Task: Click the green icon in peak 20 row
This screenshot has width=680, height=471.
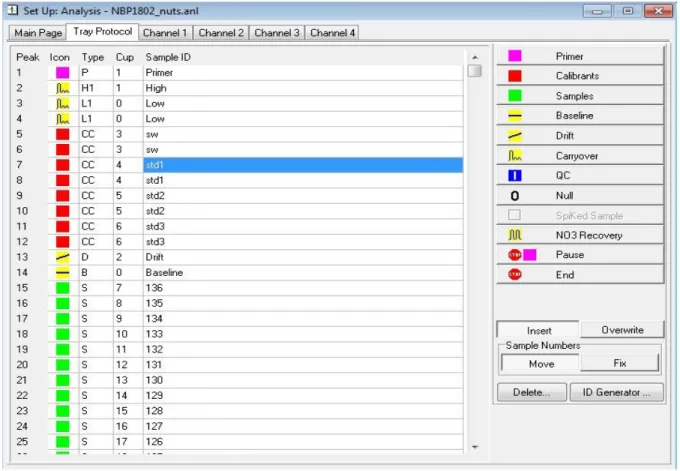Action: tap(62, 365)
